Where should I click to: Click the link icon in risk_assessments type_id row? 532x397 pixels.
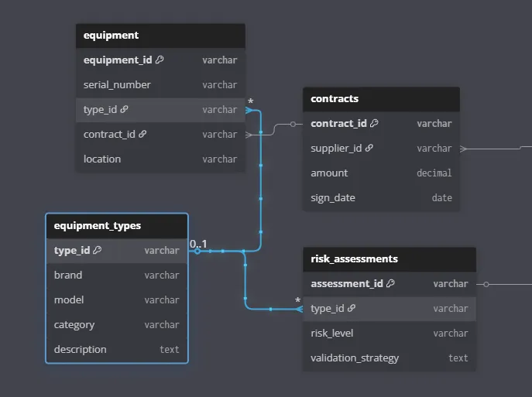click(351, 308)
